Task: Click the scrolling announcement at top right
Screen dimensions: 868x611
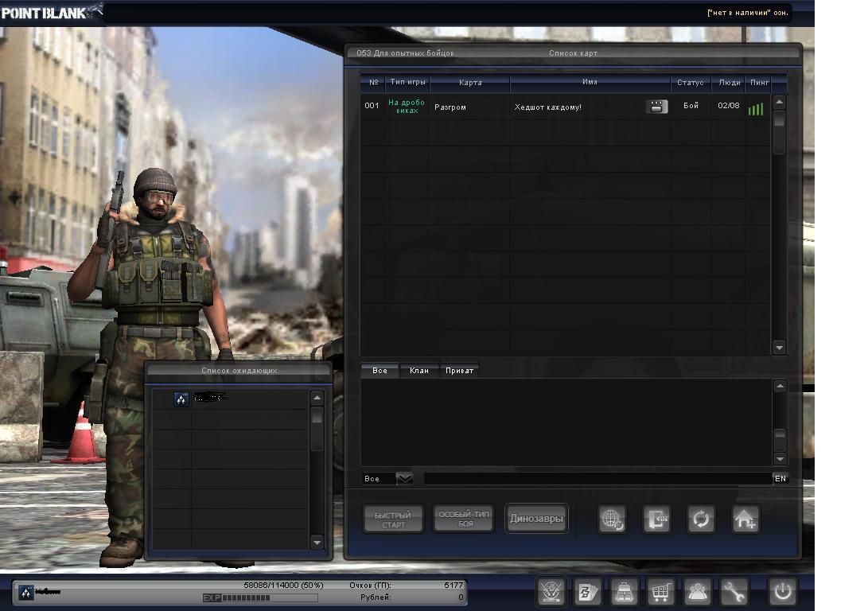Action: point(747,12)
